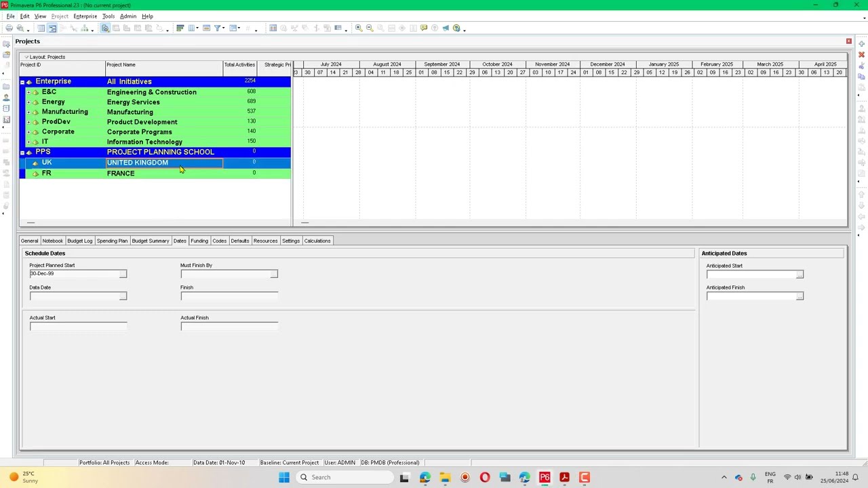868x488 pixels.
Task: Switch to the Funding tab
Action: [199, 241]
